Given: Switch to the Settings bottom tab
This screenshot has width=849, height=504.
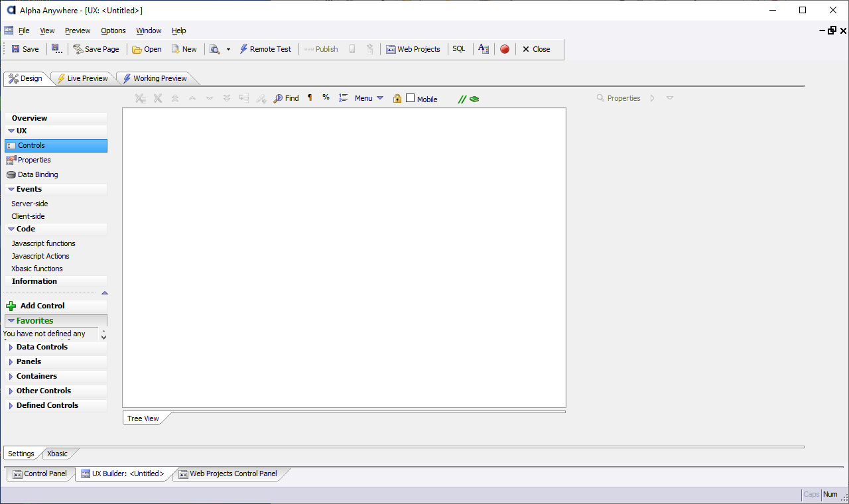Looking at the screenshot, I should (21, 454).
